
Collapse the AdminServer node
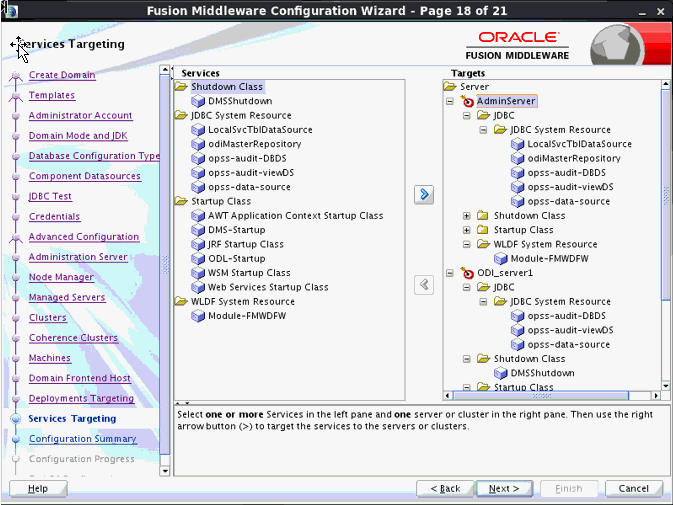click(450, 102)
